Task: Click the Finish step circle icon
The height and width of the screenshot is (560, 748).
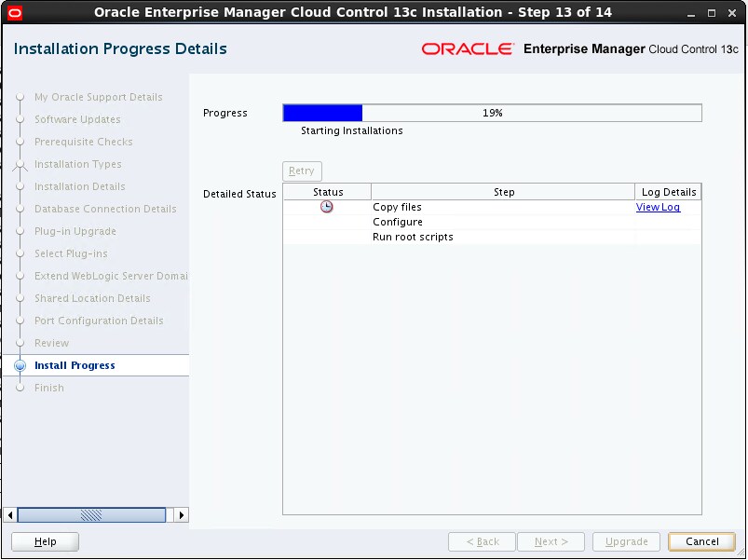Action: point(20,388)
